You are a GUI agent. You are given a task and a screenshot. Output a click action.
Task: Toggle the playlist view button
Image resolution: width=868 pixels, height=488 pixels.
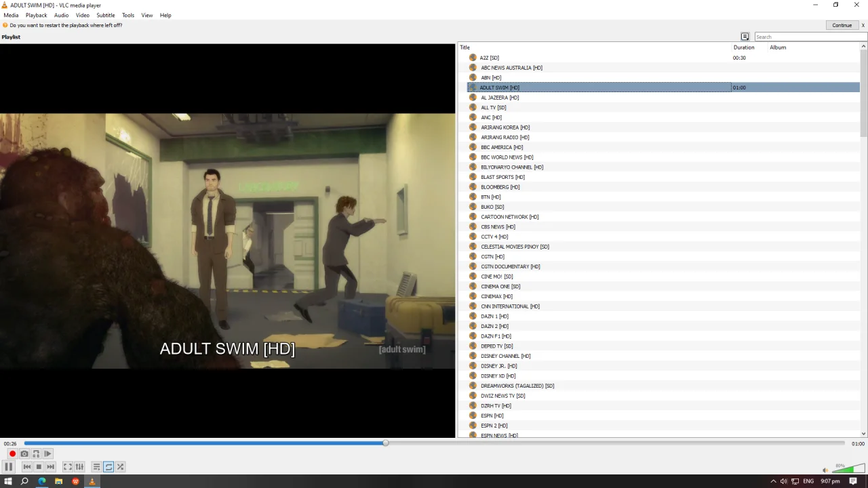(97, 466)
